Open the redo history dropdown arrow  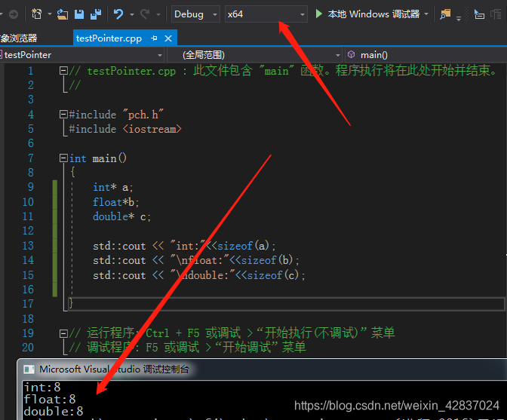coord(158,14)
